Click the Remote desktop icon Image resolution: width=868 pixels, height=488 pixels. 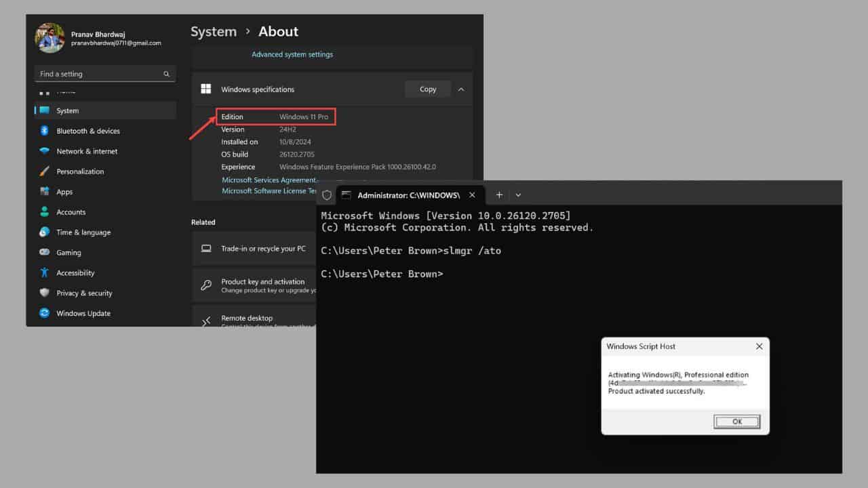click(x=206, y=321)
